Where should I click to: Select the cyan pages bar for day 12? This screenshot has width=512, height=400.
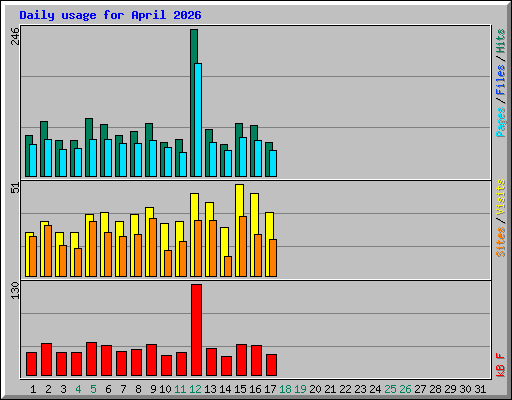pyautogui.click(x=198, y=120)
